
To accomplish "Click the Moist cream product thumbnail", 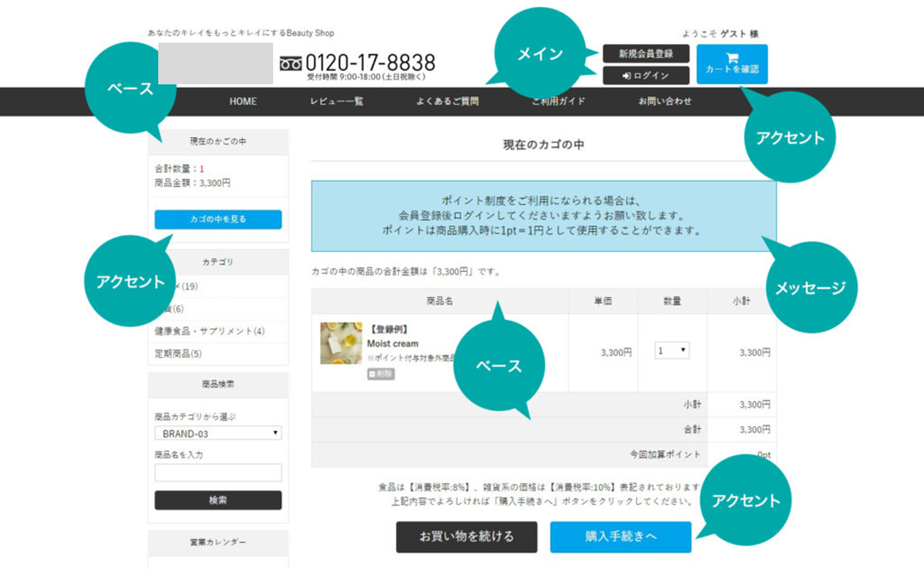I will click(x=341, y=343).
